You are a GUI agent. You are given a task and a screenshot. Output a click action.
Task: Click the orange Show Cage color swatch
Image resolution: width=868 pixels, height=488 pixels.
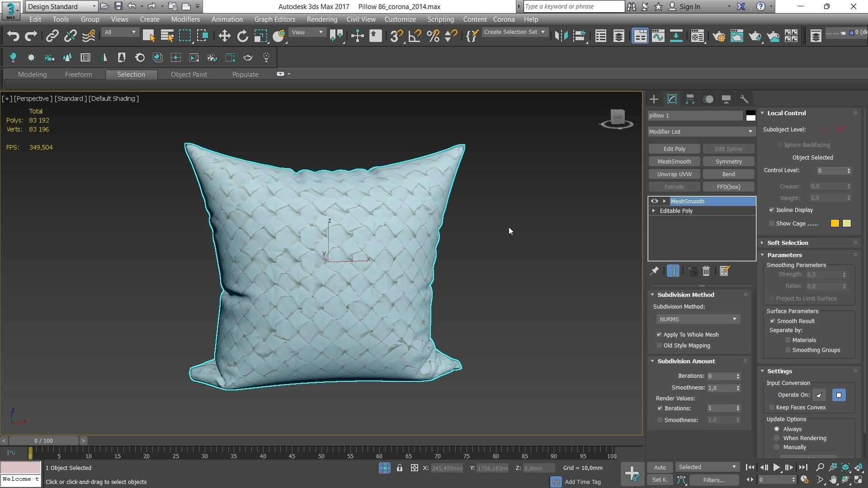click(x=835, y=224)
